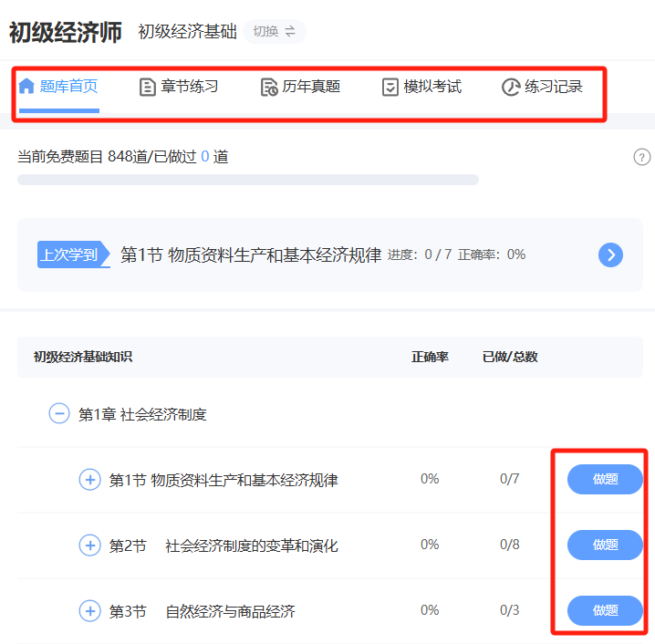Click the home icon beside 题库首页
This screenshot has width=655, height=644.
26,87
